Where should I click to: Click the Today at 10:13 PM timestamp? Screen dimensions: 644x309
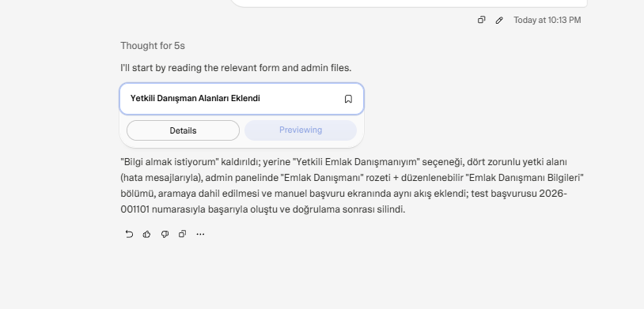coord(547,20)
